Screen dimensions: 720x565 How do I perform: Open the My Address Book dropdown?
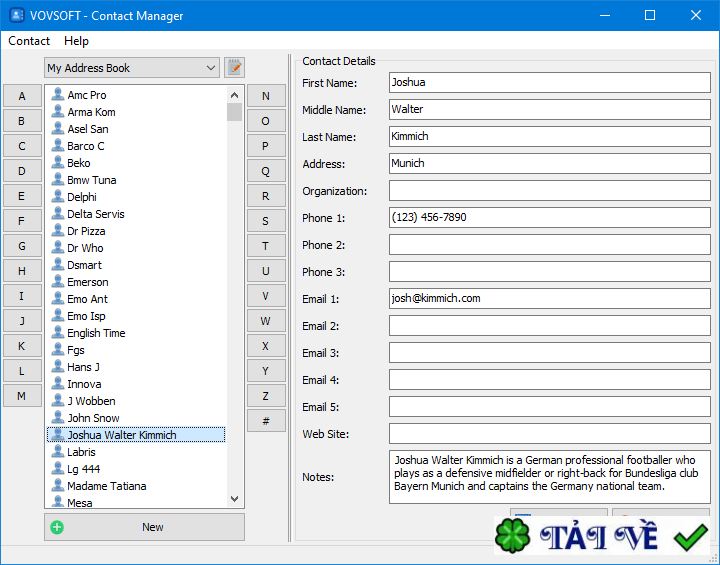132,68
